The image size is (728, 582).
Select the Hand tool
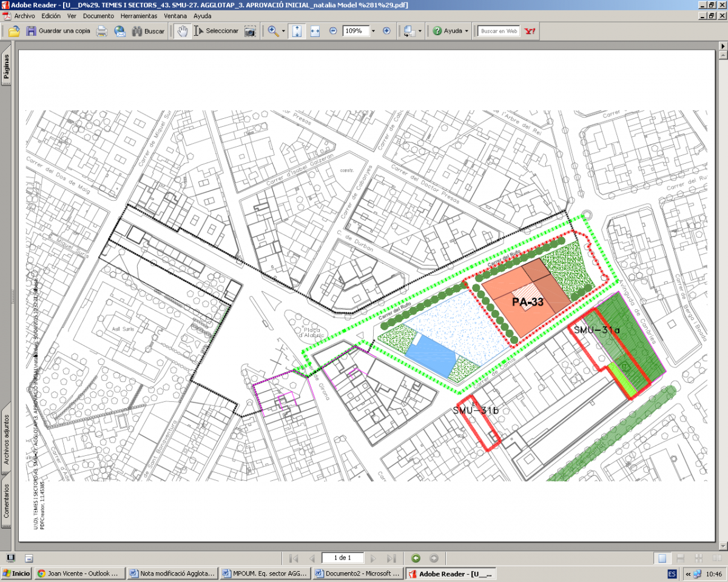[x=183, y=31]
